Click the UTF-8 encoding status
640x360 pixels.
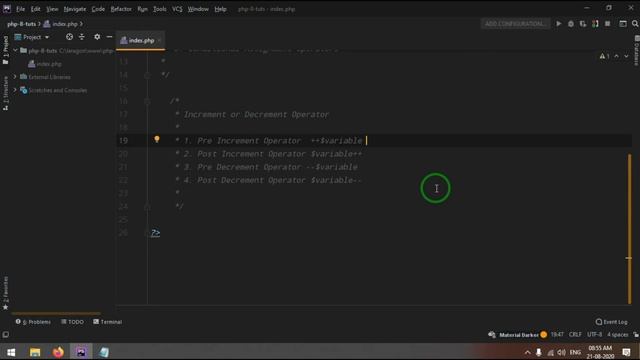[594, 335]
